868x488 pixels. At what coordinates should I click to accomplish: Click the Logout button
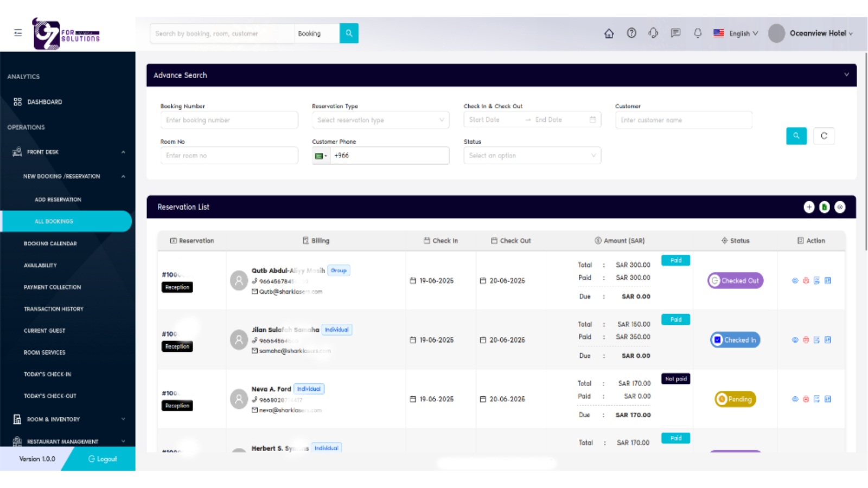pyautogui.click(x=103, y=459)
